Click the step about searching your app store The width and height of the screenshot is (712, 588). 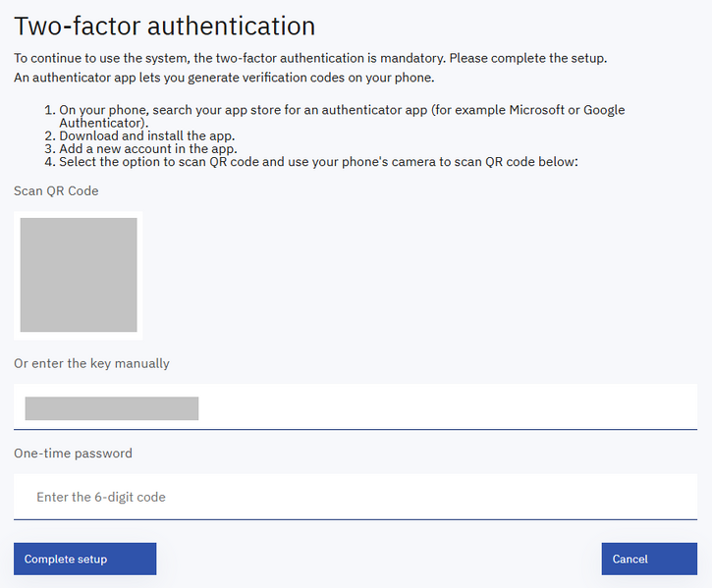[x=342, y=116]
